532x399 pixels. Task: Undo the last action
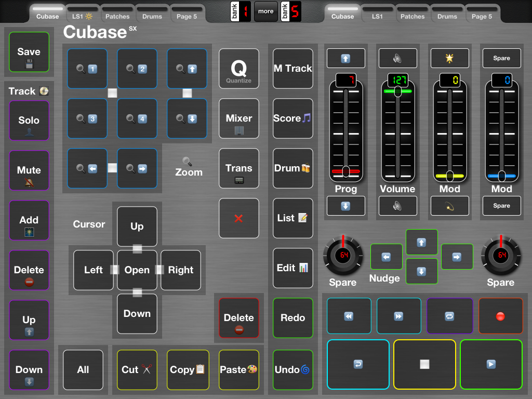tap(293, 370)
